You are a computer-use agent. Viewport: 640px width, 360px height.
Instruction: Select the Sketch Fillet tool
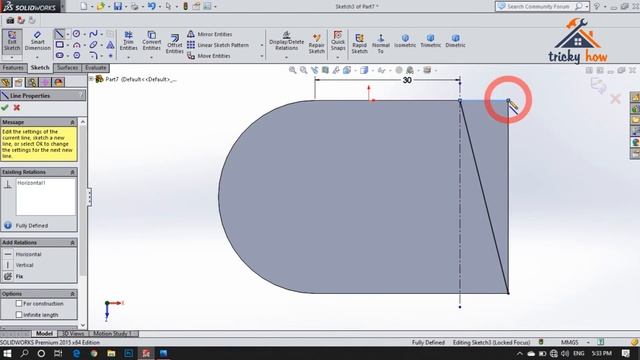pos(93,55)
